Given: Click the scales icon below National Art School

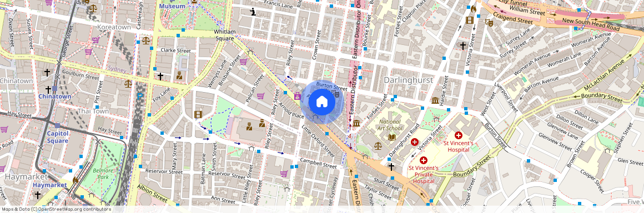Looking at the screenshot, I should tap(378, 145).
